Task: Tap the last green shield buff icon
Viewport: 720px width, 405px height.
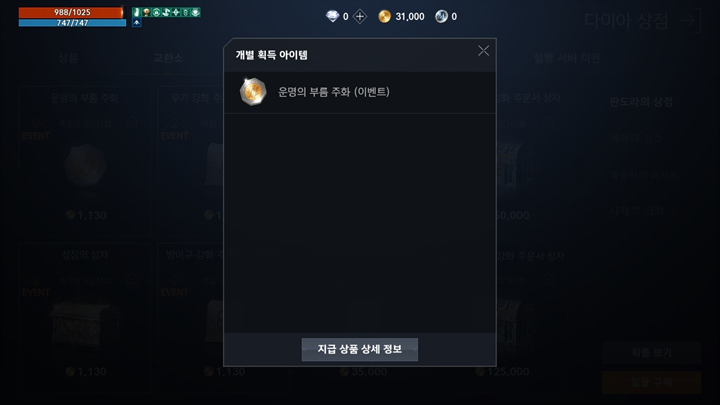Action: pos(196,12)
